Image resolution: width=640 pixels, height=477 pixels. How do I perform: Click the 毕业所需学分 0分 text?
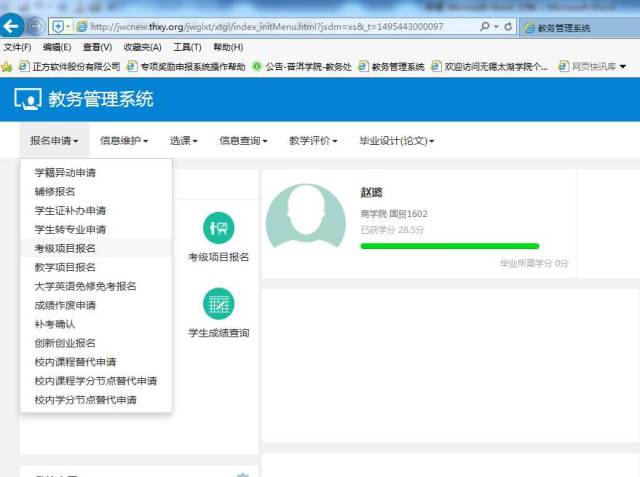click(x=534, y=263)
